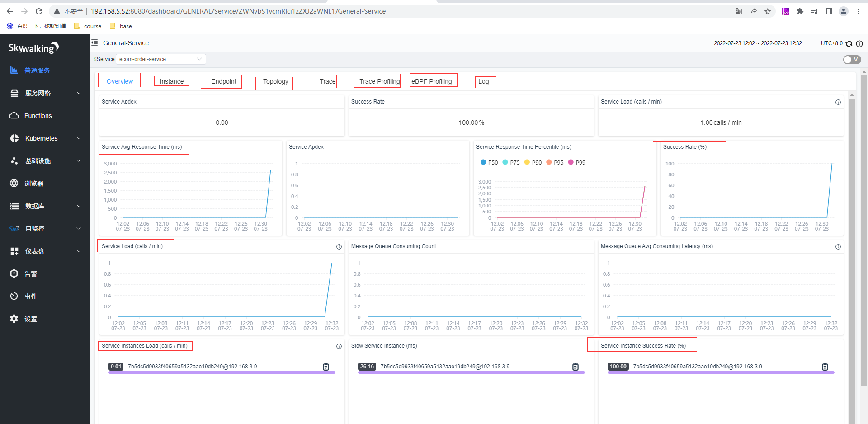Click the Service Avg Response Time (ms) title
Screen dimensions: 868x424
pos(142,147)
